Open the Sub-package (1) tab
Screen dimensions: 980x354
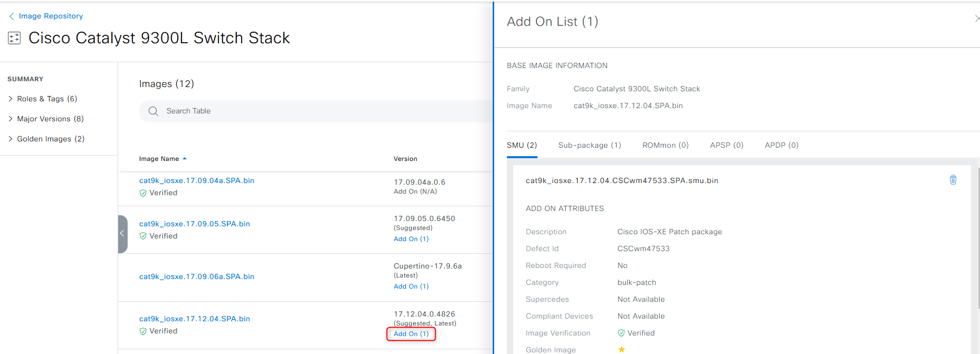pos(590,145)
